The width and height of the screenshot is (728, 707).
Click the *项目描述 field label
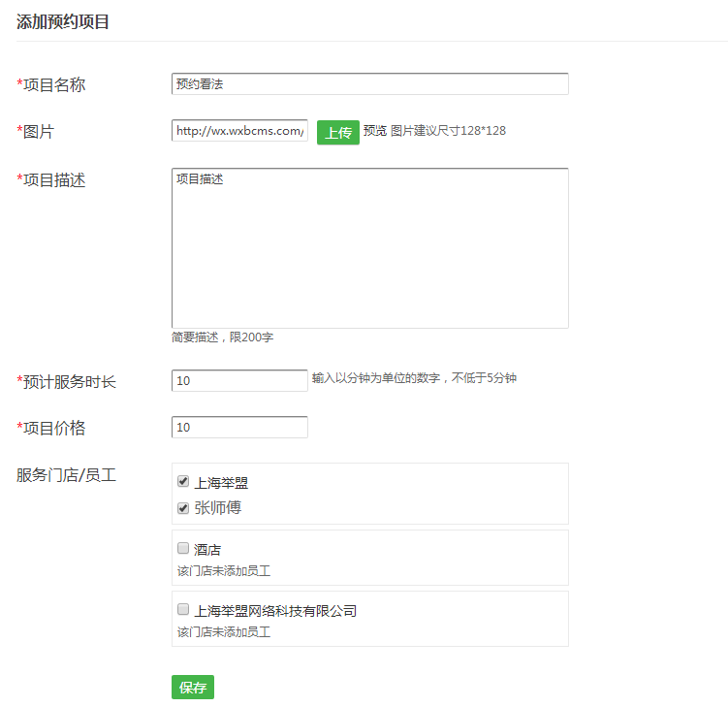click(51, 180)
